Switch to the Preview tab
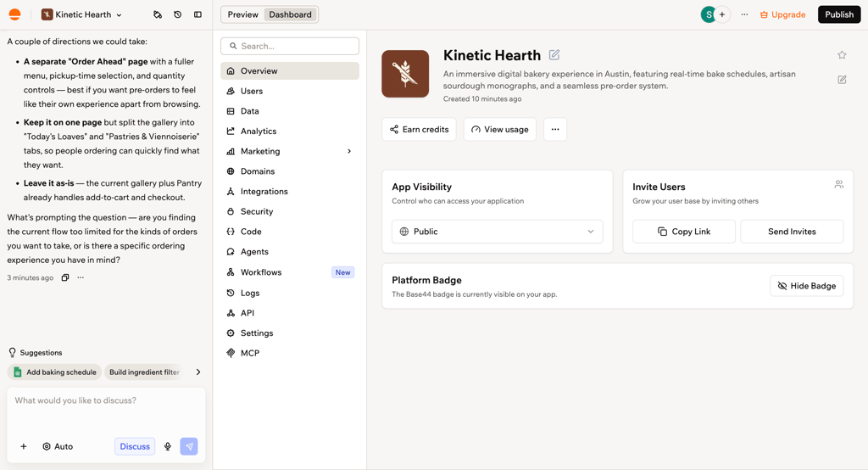The width and height of the screenshot is (868, 470). pyautogui.click(x=242, y=14)
